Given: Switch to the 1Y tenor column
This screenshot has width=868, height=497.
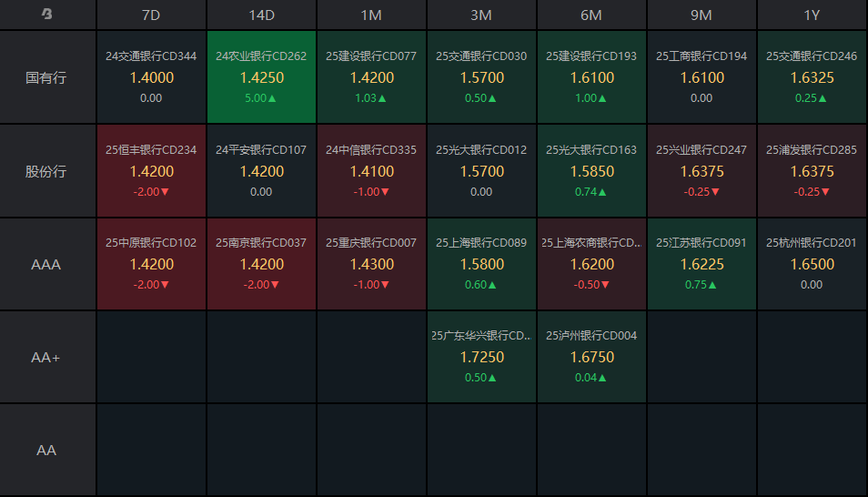Looking at the screenshot, I should coord(812,15).
